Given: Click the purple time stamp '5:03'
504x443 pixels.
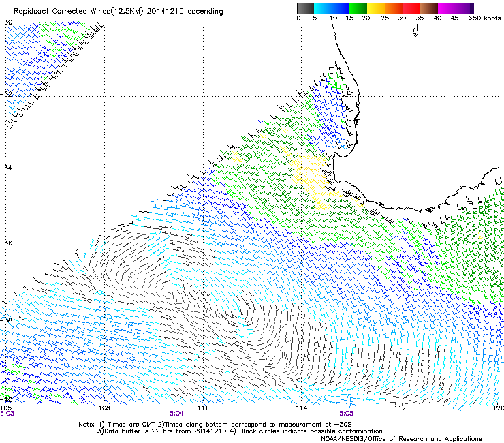Looking at the screenshot, I should pyautogui.click(x=7, y=414).
